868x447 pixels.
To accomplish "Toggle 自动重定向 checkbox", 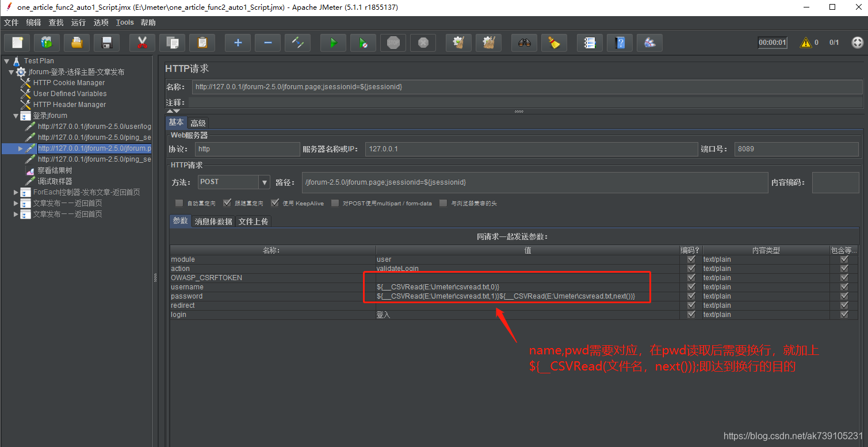I will click(x=179, y=203).
